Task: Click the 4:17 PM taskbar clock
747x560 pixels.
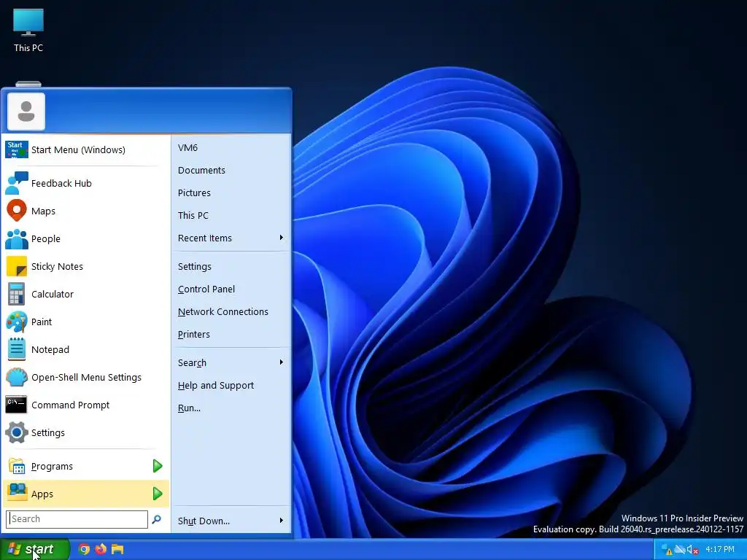Action: (720, 549)
